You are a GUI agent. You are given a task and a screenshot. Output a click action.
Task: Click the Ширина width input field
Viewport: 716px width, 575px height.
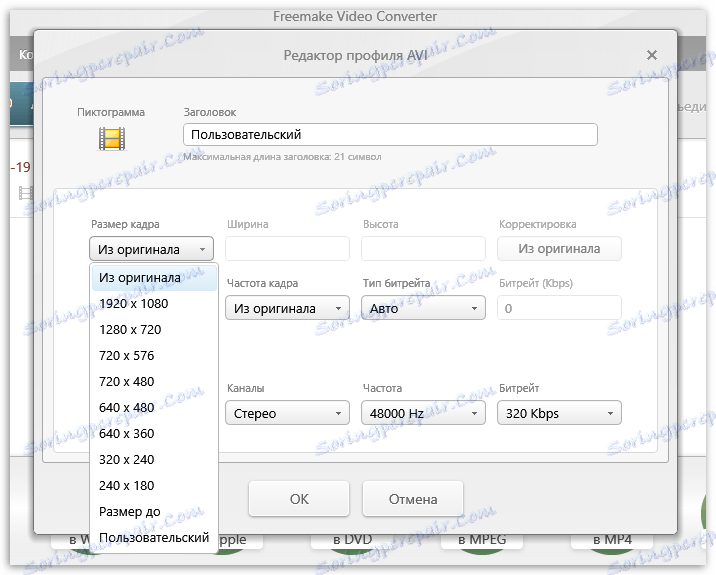point(287,249)
